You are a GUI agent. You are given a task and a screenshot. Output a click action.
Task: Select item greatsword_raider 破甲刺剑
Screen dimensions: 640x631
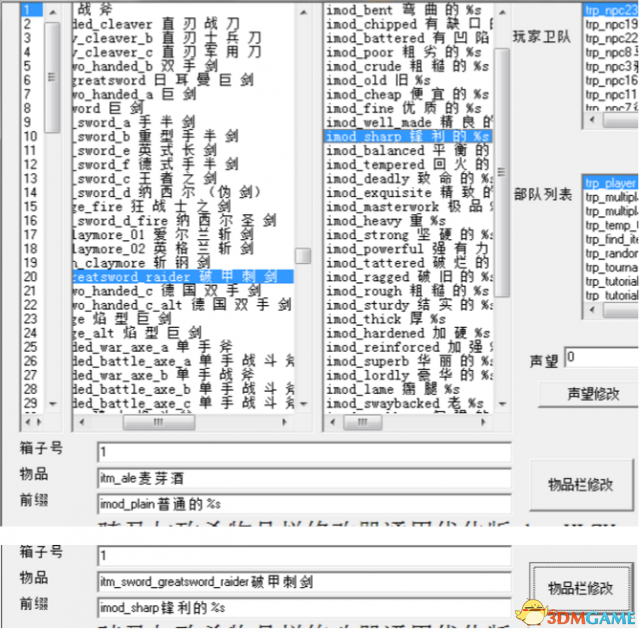pyautogui.click(x=183, y=277)
